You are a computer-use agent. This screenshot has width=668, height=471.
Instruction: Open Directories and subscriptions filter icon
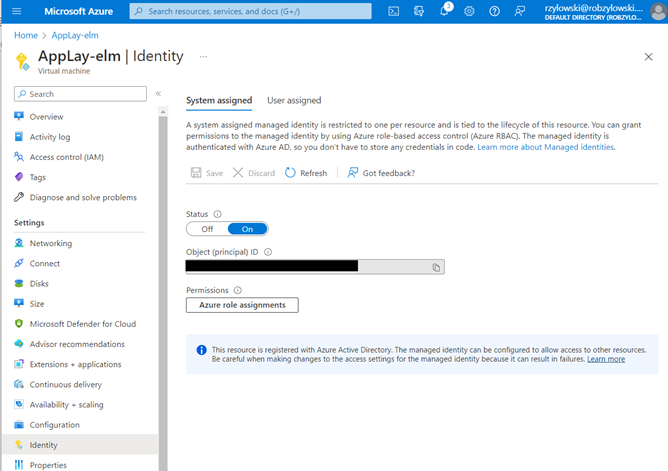(419, 11)
